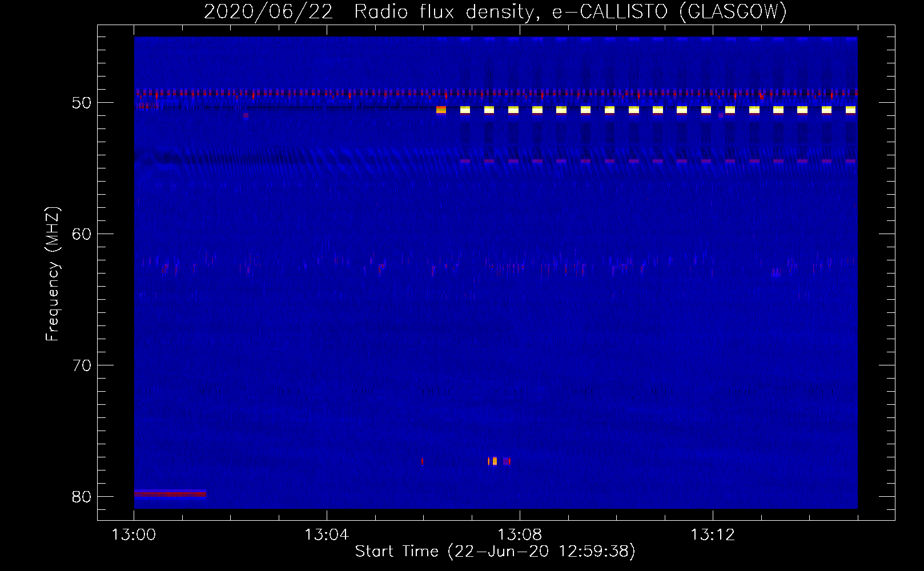Click the '80' frequency tick label
This screenshot has height=571, width=924.
click(x=82, y=497)
